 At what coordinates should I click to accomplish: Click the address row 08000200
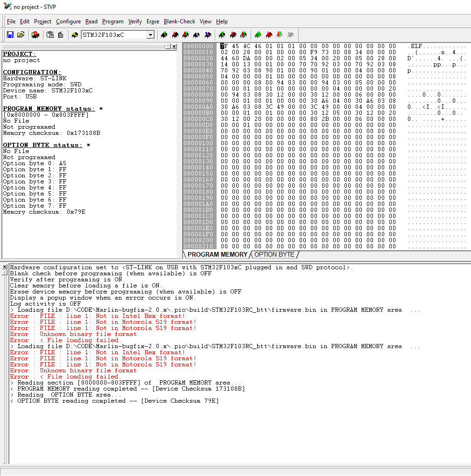click(198, 240)
